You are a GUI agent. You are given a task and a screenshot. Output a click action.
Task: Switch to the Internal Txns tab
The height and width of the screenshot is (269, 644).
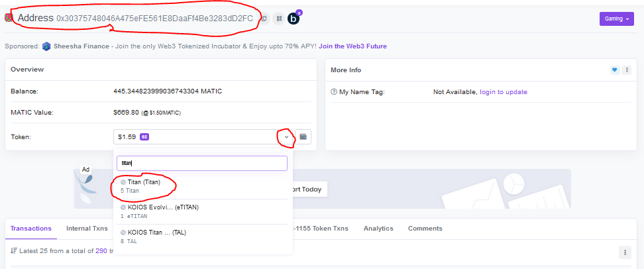point(87,229)
